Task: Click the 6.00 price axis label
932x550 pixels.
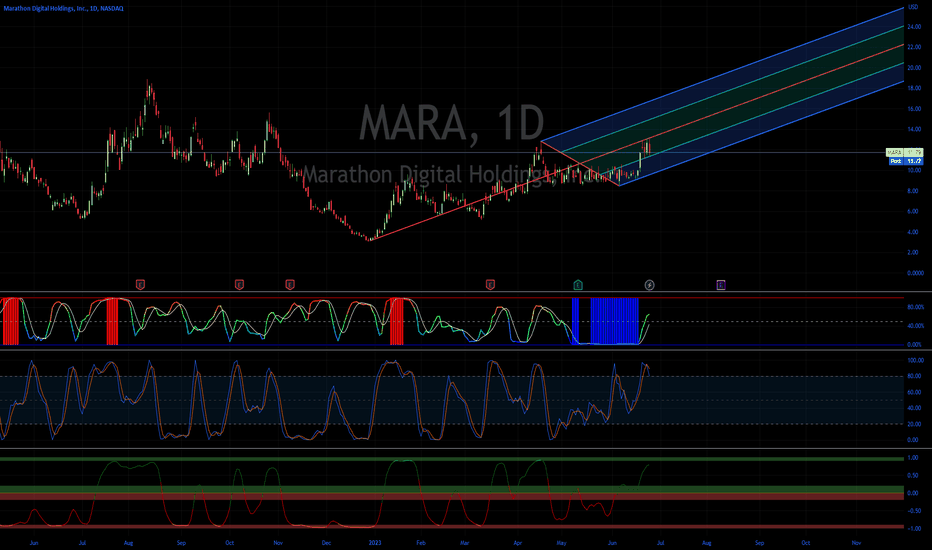Action: pyautogui.click(x=913, y=211)
